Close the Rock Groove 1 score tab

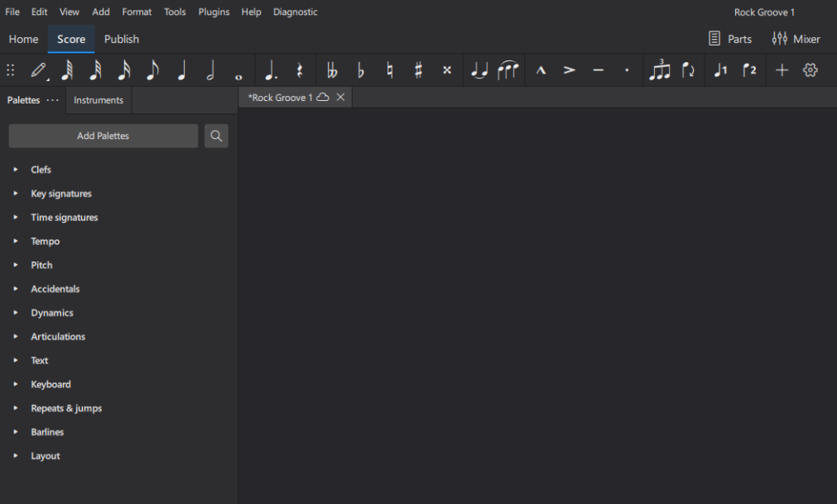340,98
